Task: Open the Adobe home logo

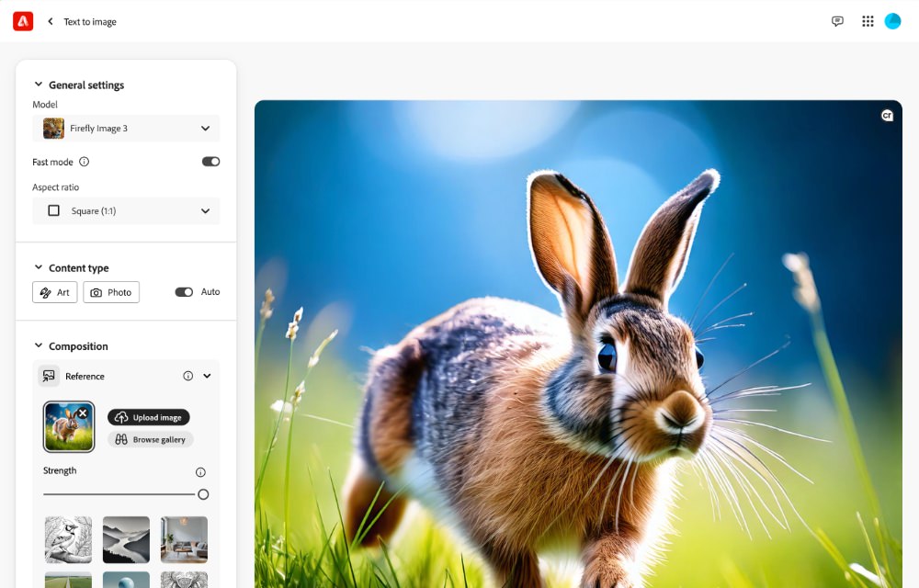Action: pos(23,21)
